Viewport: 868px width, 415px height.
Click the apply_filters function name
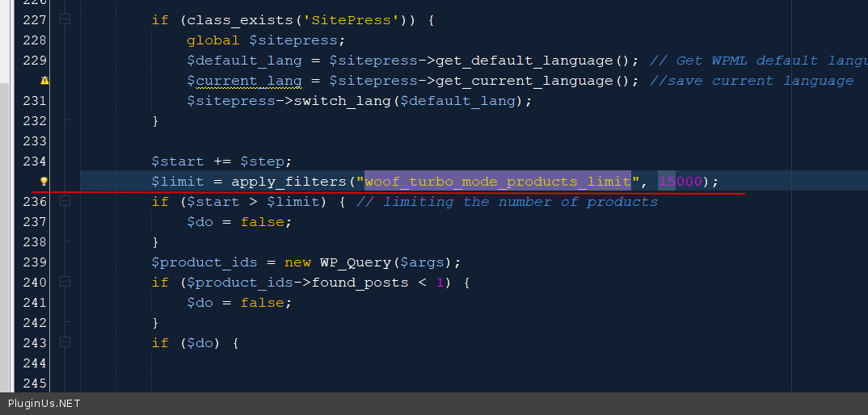click(x=289, y=182)
